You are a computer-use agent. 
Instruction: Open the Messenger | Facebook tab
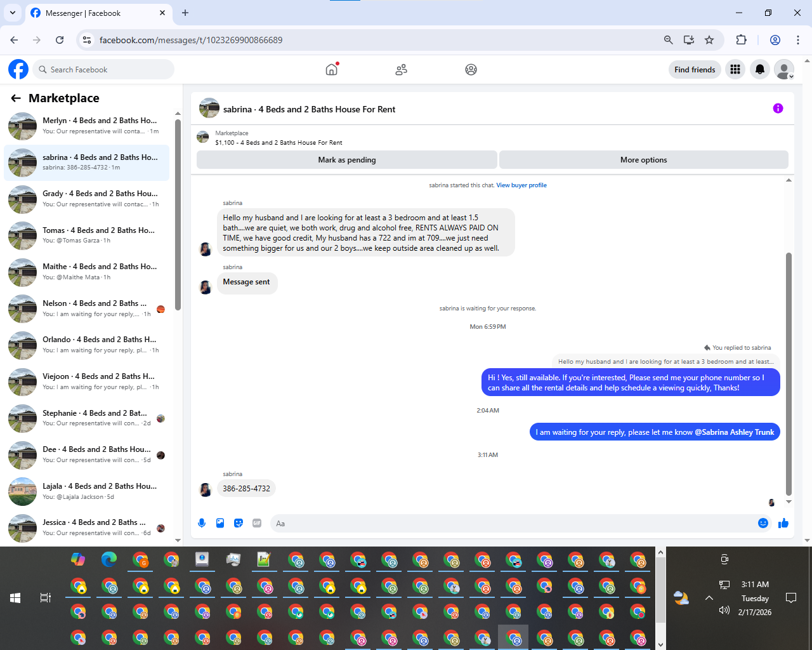(x=98, y=13)
